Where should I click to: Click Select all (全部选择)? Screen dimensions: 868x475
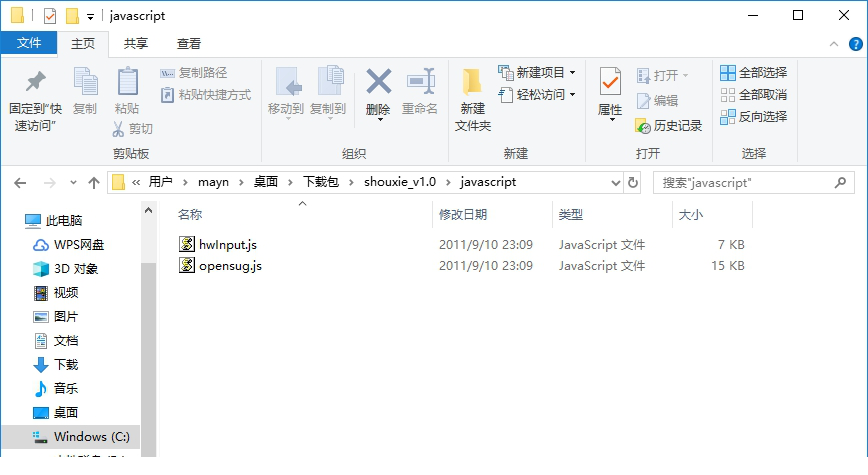pos(753,73)
